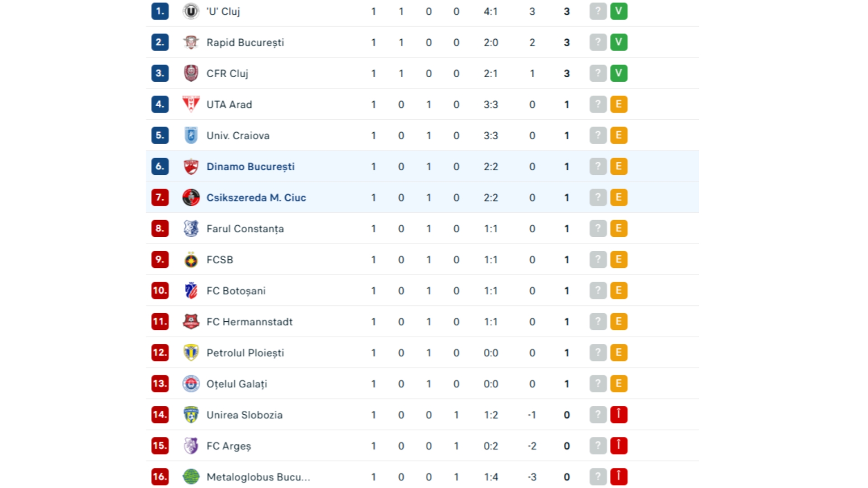Open the Csikszereda M. Ciuc team link
This screenshot has width=868, height=488.
click(256, 198)
